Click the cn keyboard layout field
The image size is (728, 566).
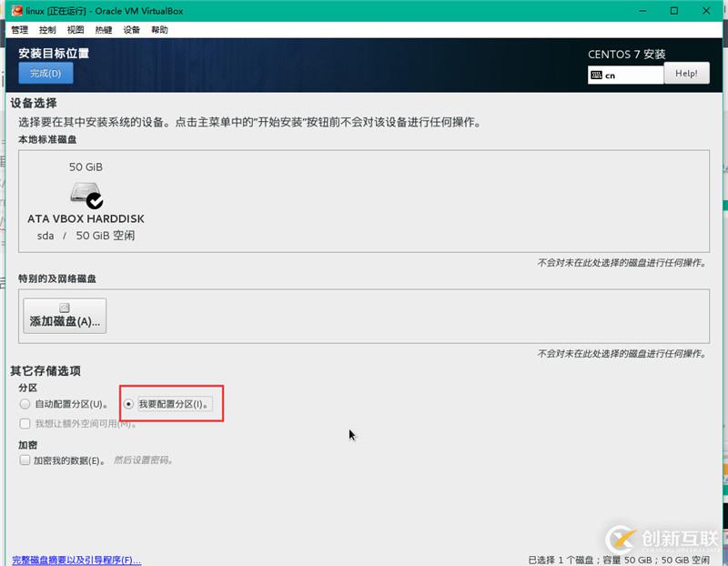[625, 76]
